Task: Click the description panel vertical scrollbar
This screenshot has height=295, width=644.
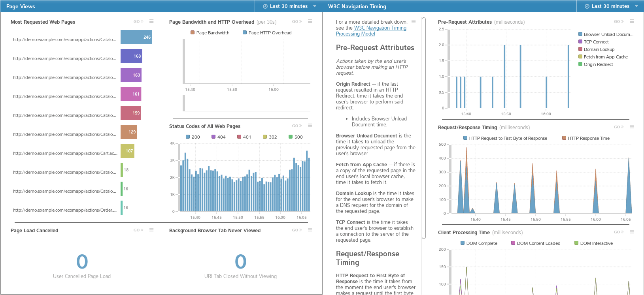Action: tap(424, 128)
